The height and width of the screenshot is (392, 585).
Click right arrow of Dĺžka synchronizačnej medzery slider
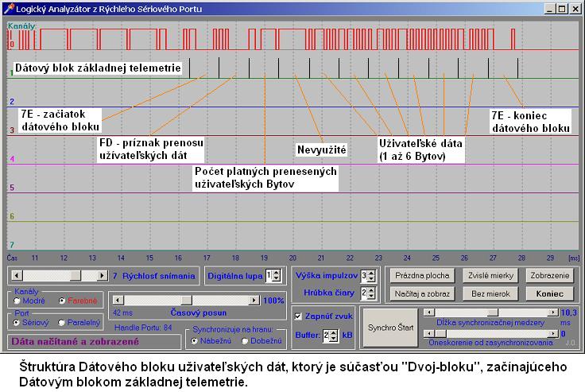coord(552,312)
